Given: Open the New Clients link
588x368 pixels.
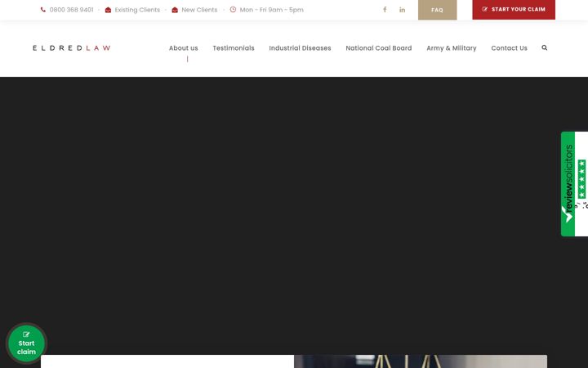Looking at the screenshot, I should [199, 10].
